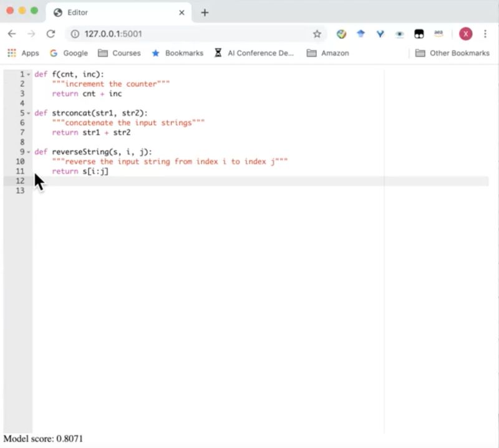Image resolution: width=499 pixels, height=448 pixels.
Task: Click the site info icon in address bar
Action: 75,34
